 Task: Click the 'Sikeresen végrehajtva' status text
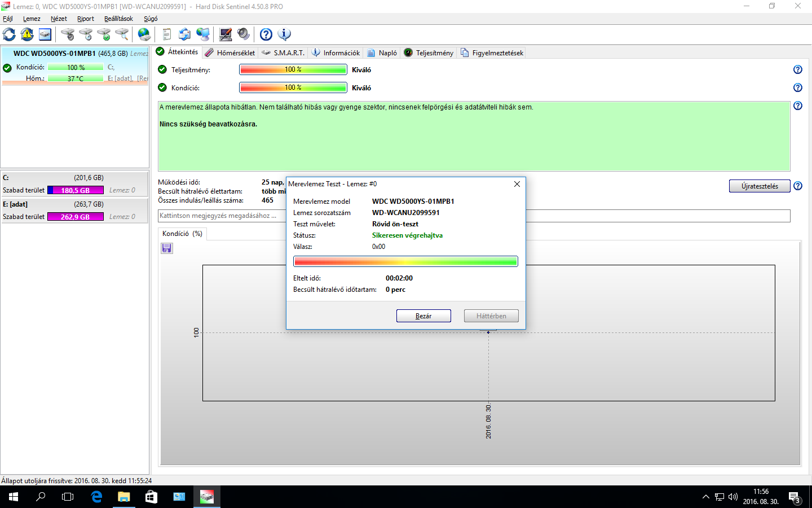click(x=407, y=235)
